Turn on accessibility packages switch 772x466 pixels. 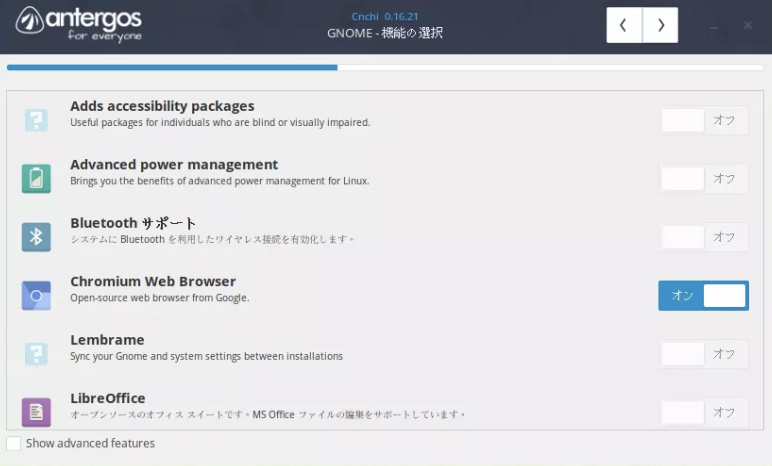pos(704,120)
